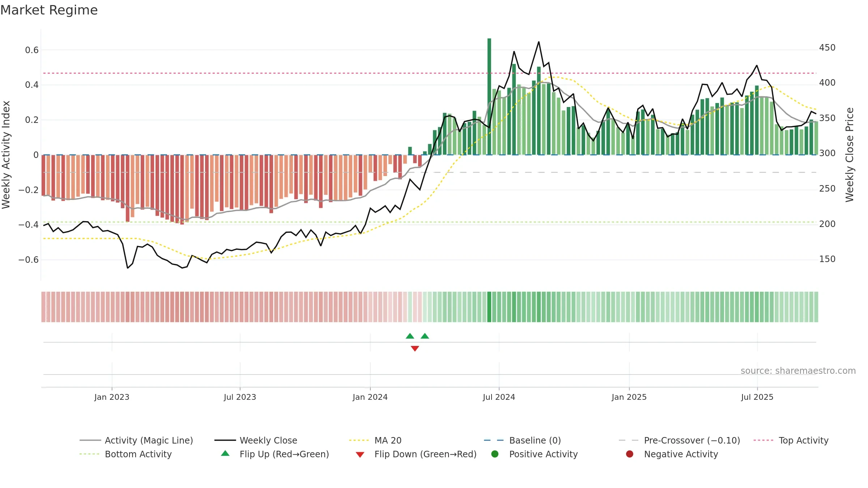This screenshot has height=488, width=868.
Task: Click the 0.2 left axis tick label
Action: point(32,120)
